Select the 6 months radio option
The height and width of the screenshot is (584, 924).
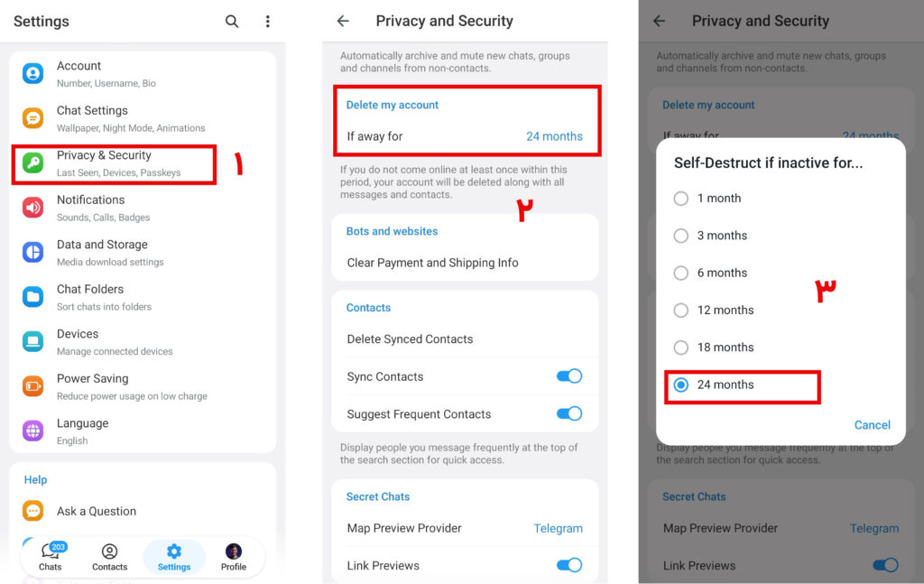coord(681,273)
